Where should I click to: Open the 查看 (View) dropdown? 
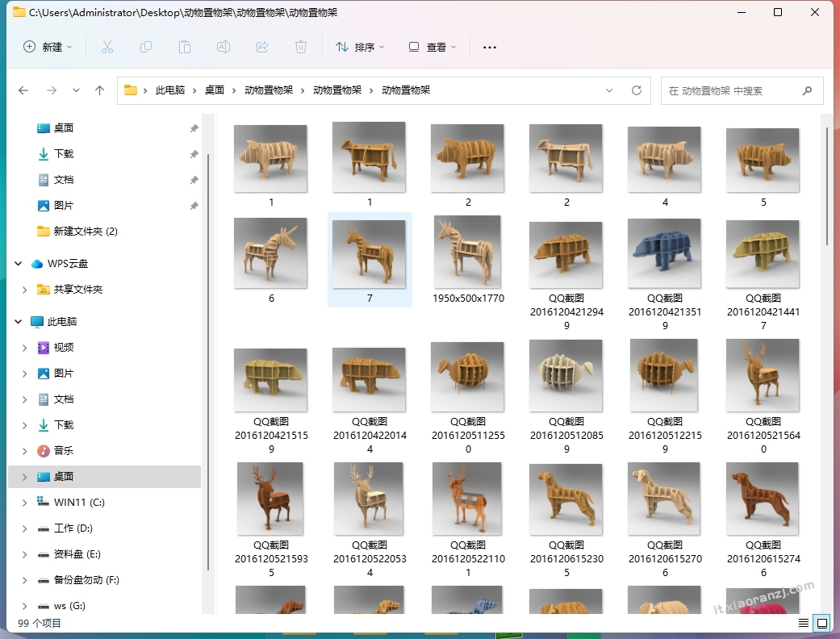tap(433, 47)
